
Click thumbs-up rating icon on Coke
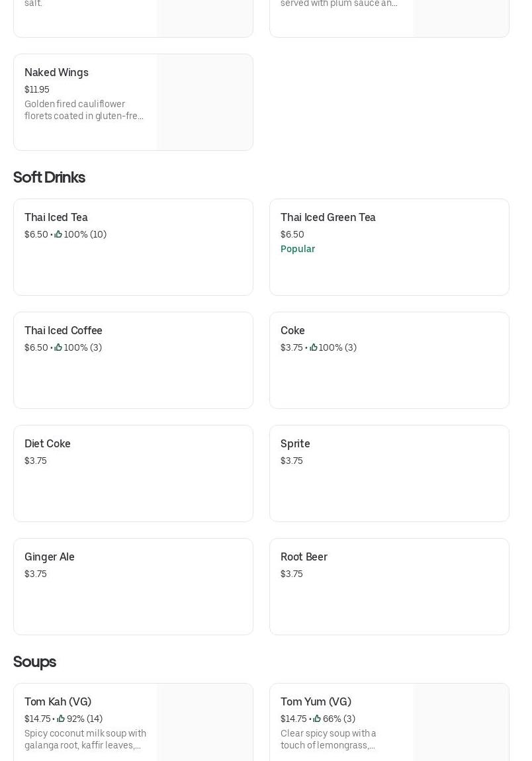314,347
